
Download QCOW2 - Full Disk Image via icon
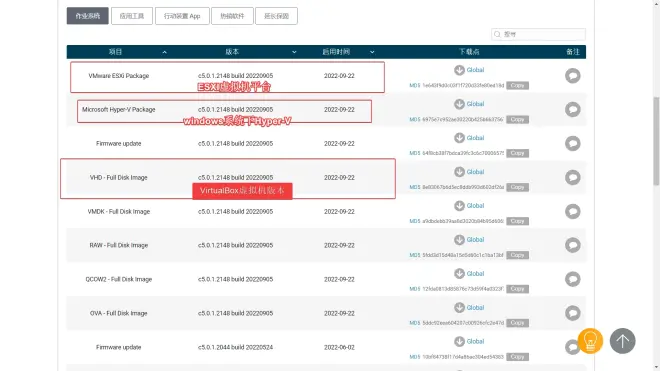pyautogui.click(x=459, y=274)
